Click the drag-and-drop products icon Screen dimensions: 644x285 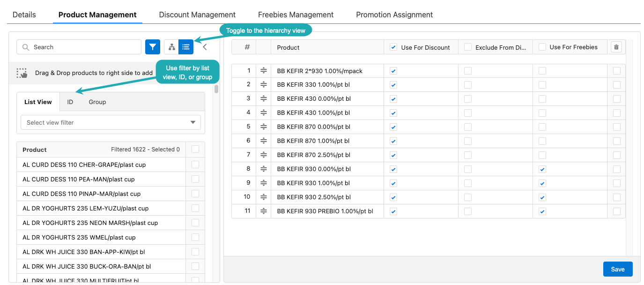22,73
